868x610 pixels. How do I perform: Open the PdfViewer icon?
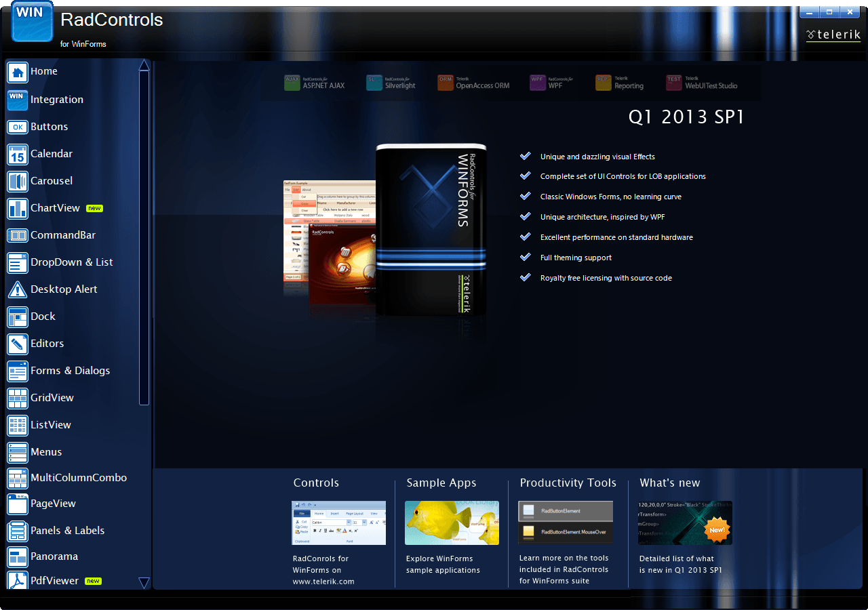tap(18, 581)
